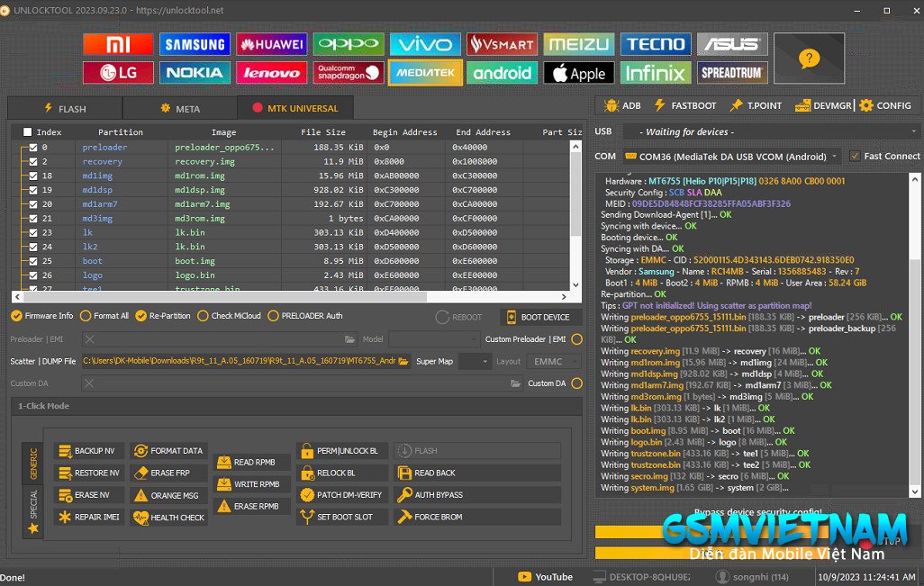Enable the PRELOADER Auth option

click(305, 316)
